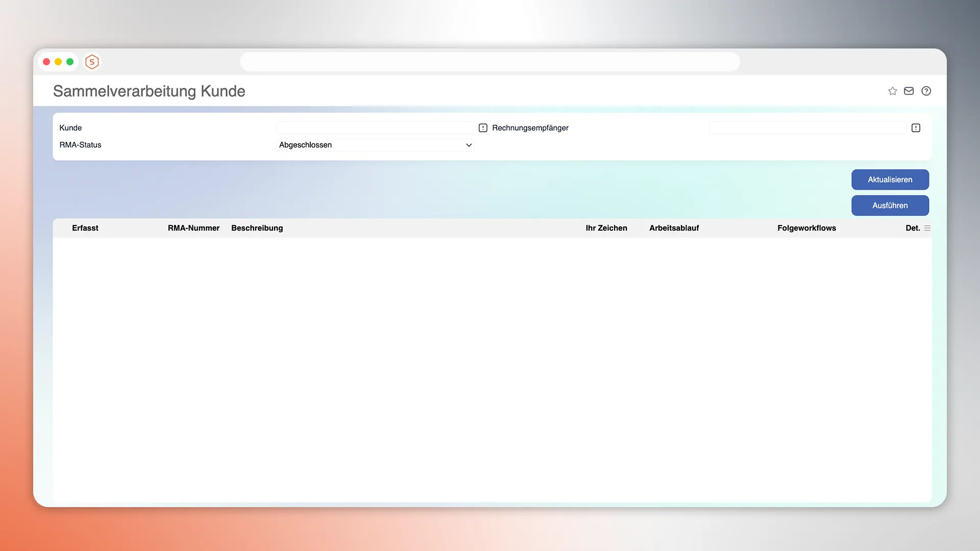Viewport: 980px width, 551px height.
Task: Click the browser address bar
Action: (x=489, y=62)
